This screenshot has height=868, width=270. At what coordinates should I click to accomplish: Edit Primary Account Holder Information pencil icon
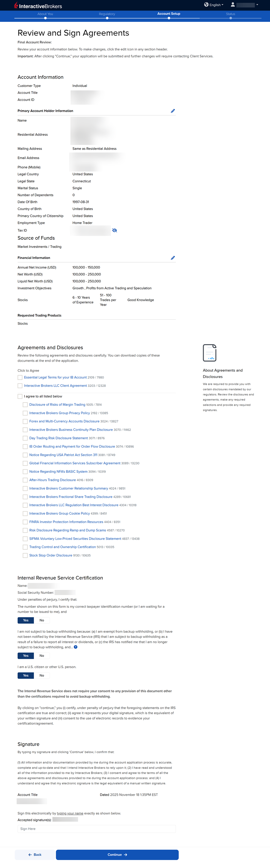coord(173,111)
